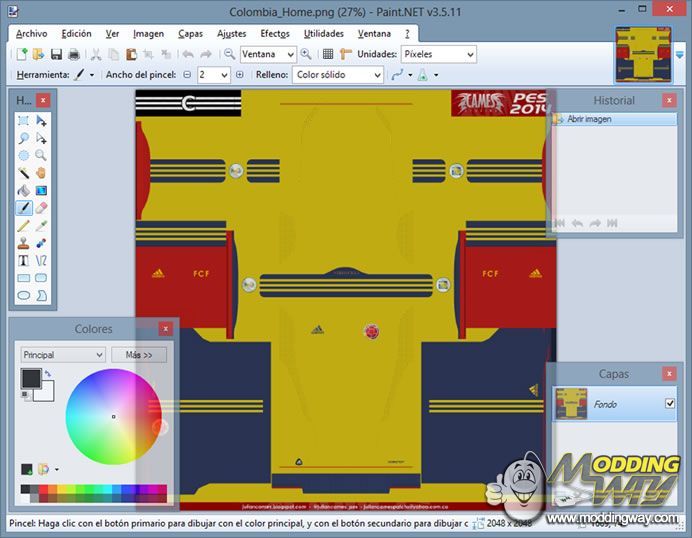Screen dimensions: 692x538
Task: Open the Capas menu
Action: (x=190, y=33)
